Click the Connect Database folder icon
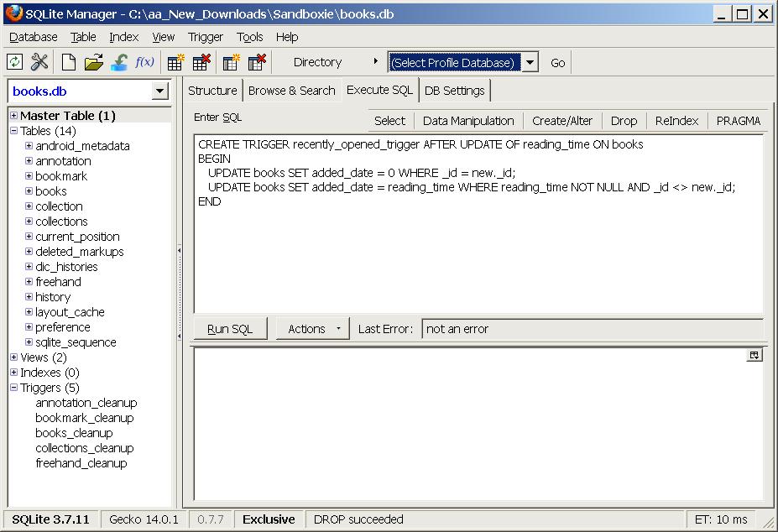Screen dimensions: 778x532 pyautogui.click(x=94, y=62)
